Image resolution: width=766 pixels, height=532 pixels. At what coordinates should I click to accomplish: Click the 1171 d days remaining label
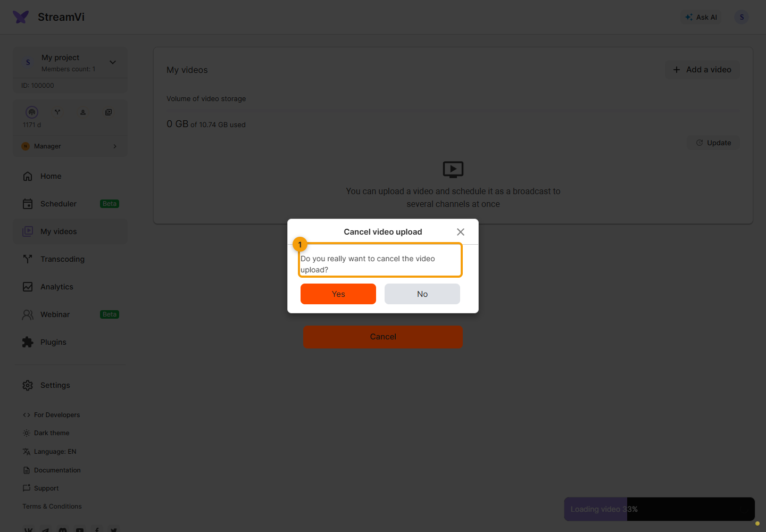[32, 125]
